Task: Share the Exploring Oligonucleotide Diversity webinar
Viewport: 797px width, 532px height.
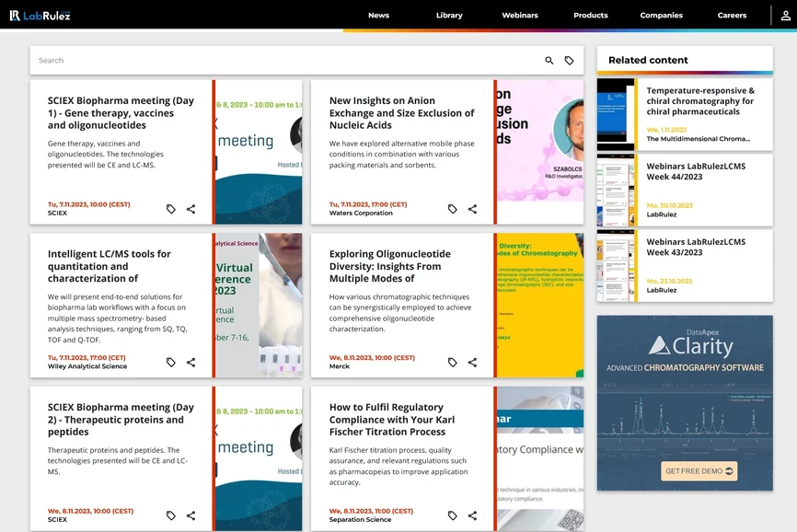Action: pyautogui.click(x=472, y=363)
